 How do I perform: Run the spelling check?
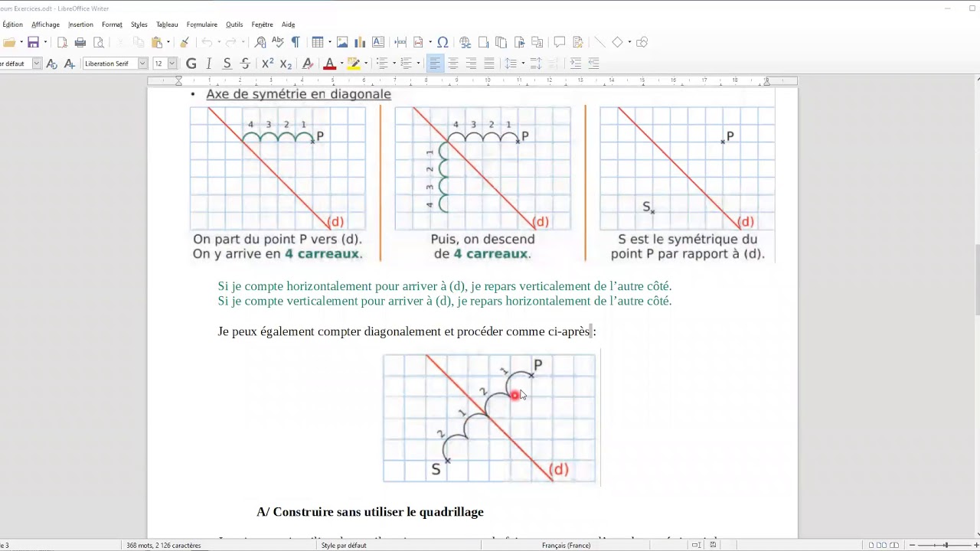(x=278, y=43)
